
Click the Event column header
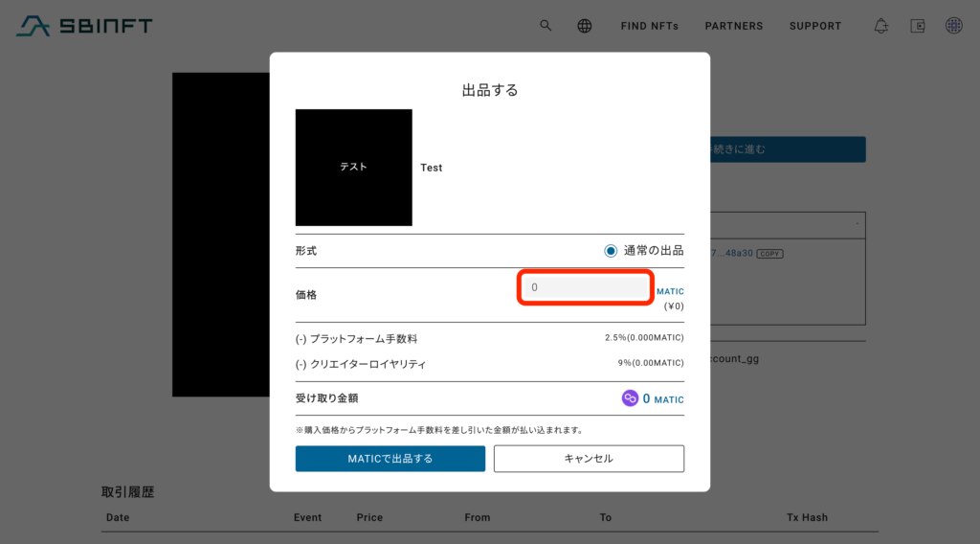pyautogui.click(x=307, y=517)
